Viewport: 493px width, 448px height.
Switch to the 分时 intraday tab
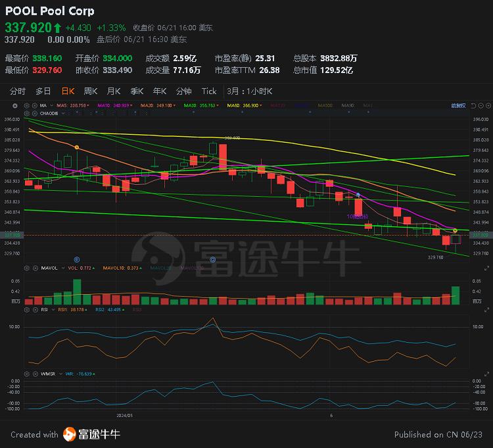click(18, 91)
